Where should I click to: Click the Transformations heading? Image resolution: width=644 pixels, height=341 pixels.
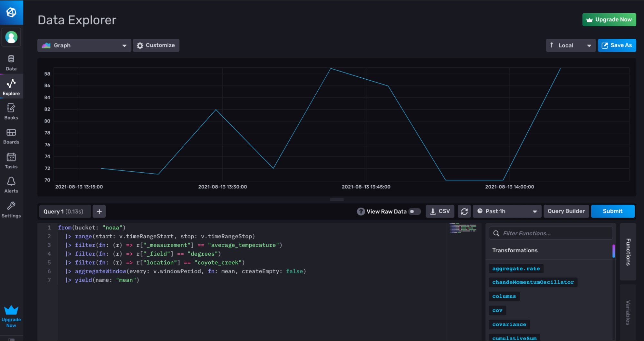coord(515,250)
